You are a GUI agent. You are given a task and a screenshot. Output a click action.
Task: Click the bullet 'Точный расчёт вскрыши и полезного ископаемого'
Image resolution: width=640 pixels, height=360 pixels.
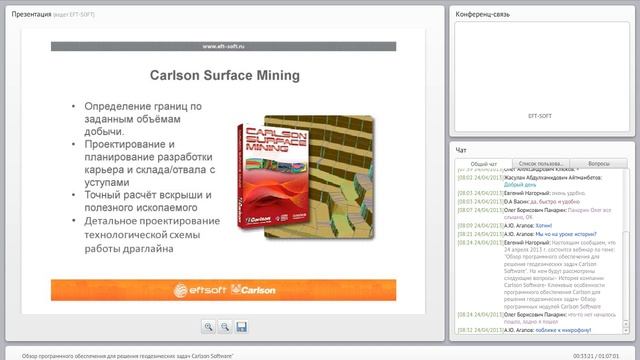(148, 201)
